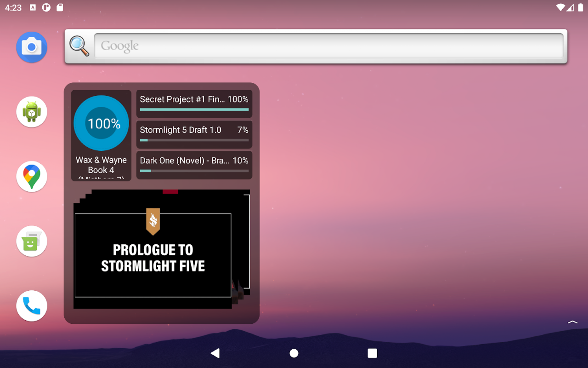
Task: Open the Google Maps app
Action: click(32, 177)
